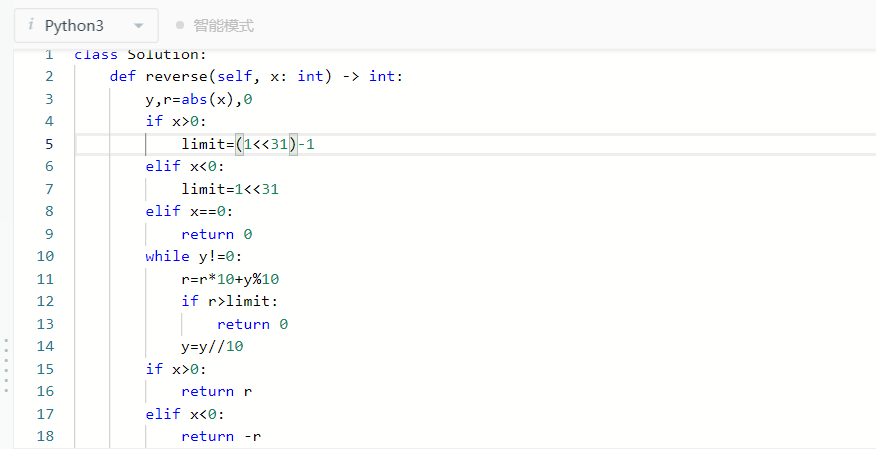
Task: Click 'y=y//10' code line
Action: 212,347
